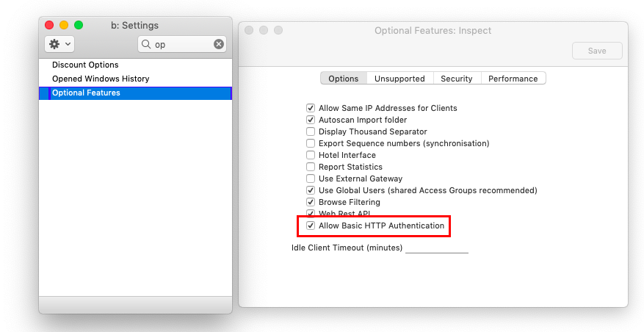Check the Hotel Interface option

pos(311,155)
